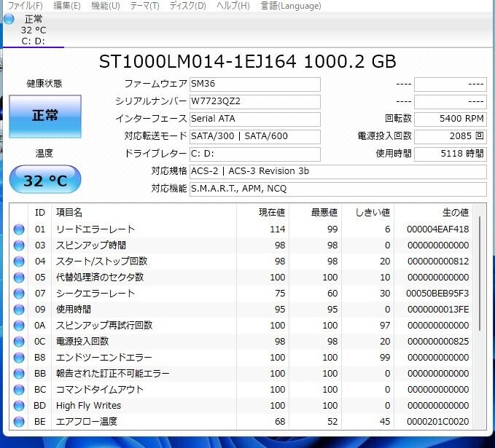
Task: Click the drive letter field C: D:
Action: tap(254, 154)
